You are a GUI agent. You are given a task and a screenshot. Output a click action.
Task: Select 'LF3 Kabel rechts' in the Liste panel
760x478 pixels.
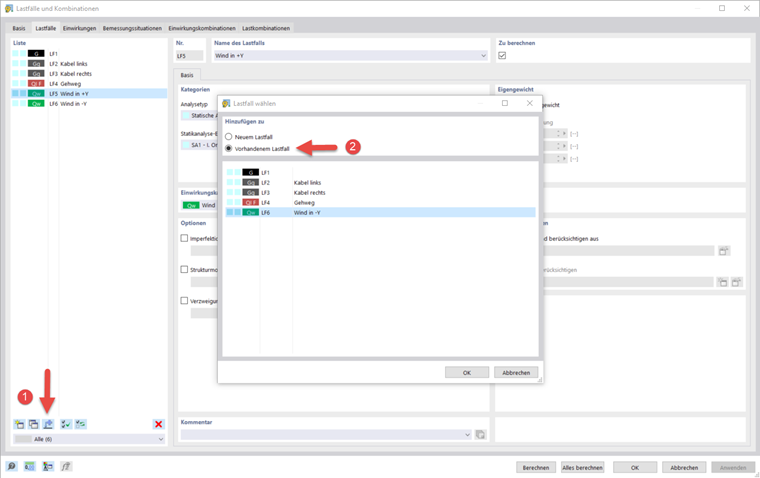pyautogui.click(x=89, y=74)
